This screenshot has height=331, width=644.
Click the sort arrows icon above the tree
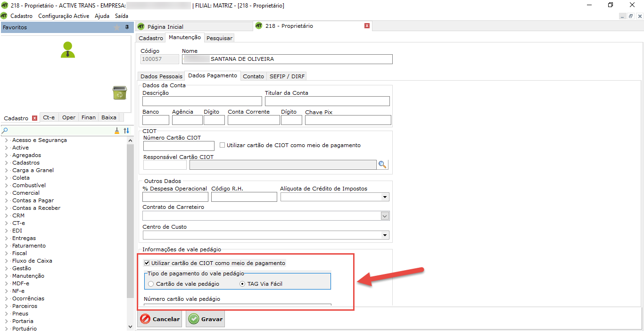(126, 131)
